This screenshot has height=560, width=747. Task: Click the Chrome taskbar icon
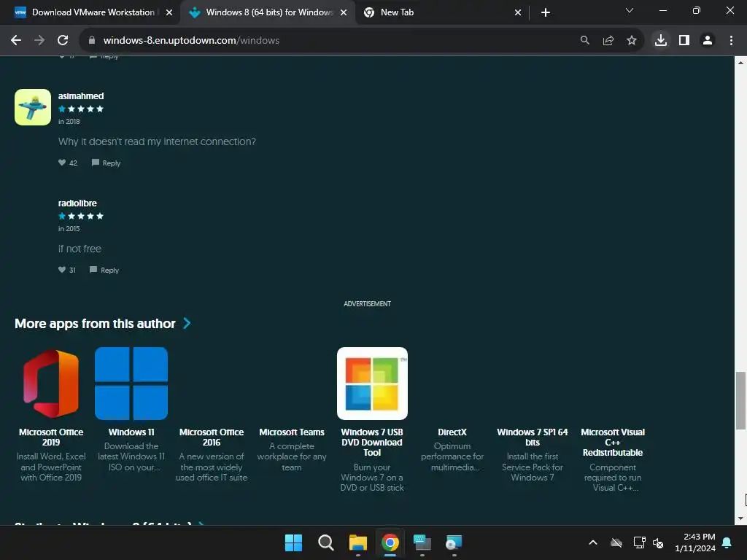(390, 542)
